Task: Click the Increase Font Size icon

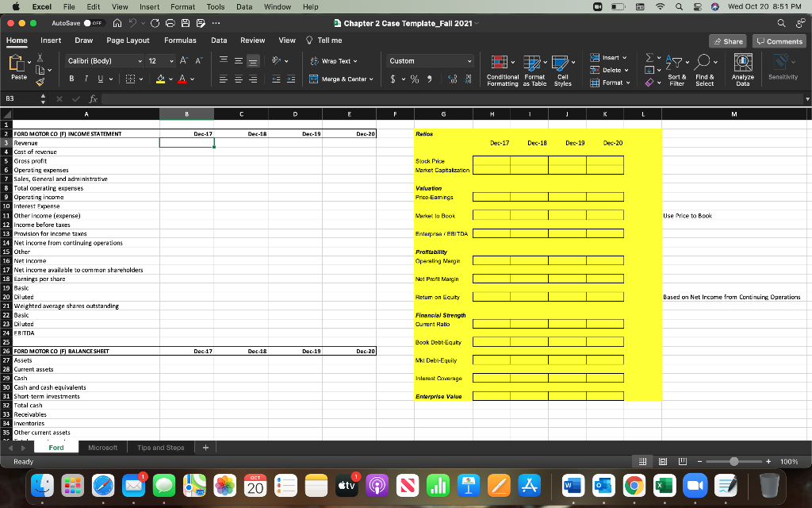Action: pos(184,60)
